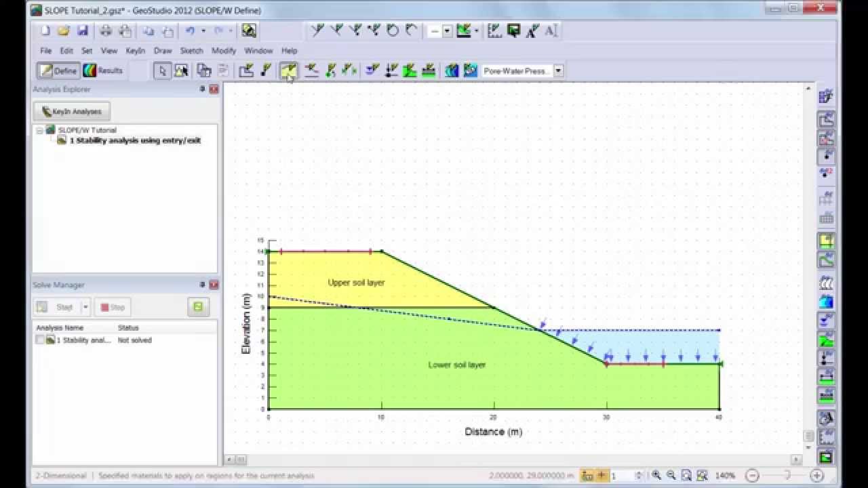Image resolution: width=868 pixels, height=488 pixels.
Task: Click the New file icon
Action: (45, 31)
